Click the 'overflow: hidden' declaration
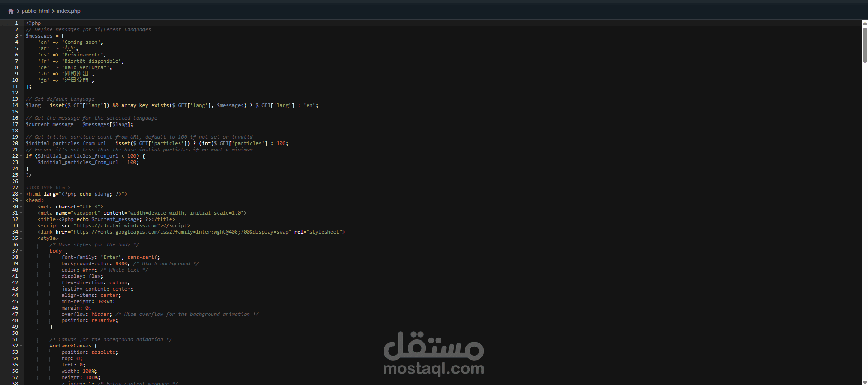The width and height of the screenshot is (868, 385). [x=87, y=314]
